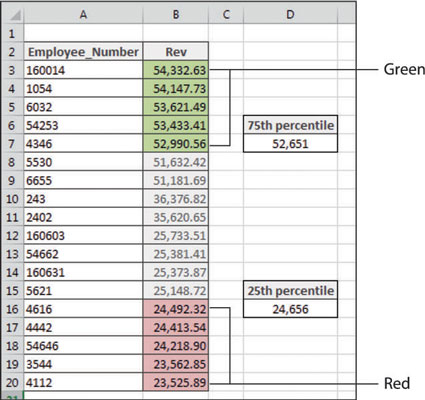Select the 25th percentile label cell
This screenshot has width=425, height=400.
tap(290, 291)
